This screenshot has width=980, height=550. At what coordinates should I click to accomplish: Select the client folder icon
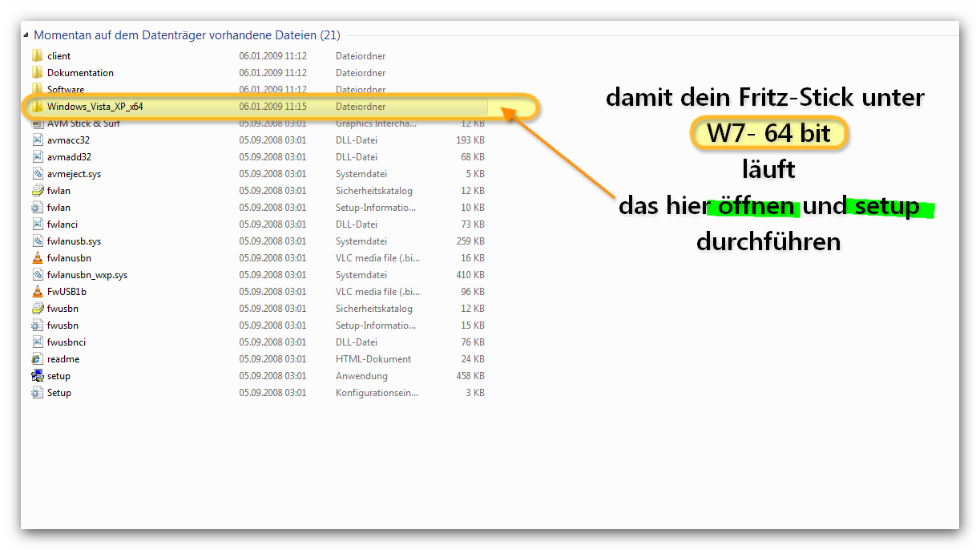37,56
